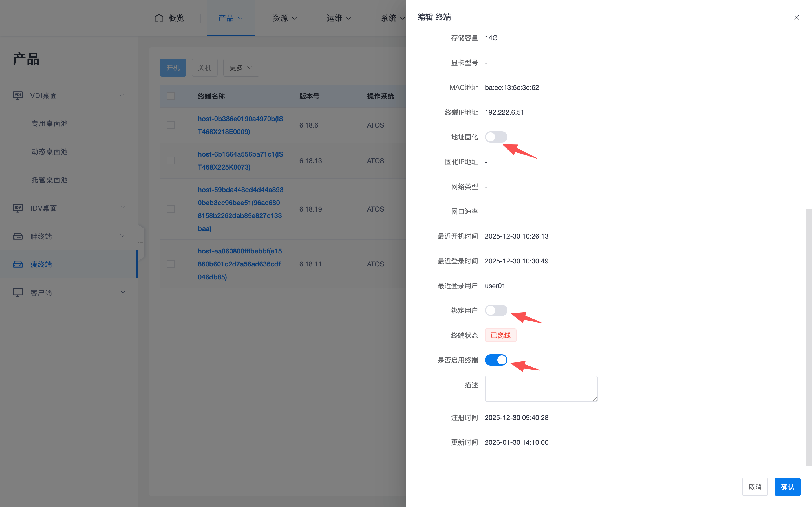Click the VDI桌面 monitor icon in sidebar
812x507 pixels.
click(18, 95)
